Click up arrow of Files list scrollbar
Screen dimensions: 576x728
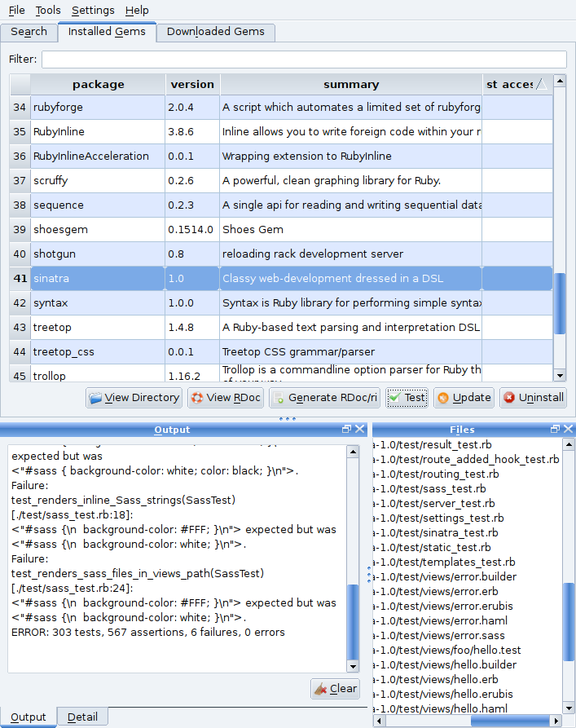click(x=569, y=445)
